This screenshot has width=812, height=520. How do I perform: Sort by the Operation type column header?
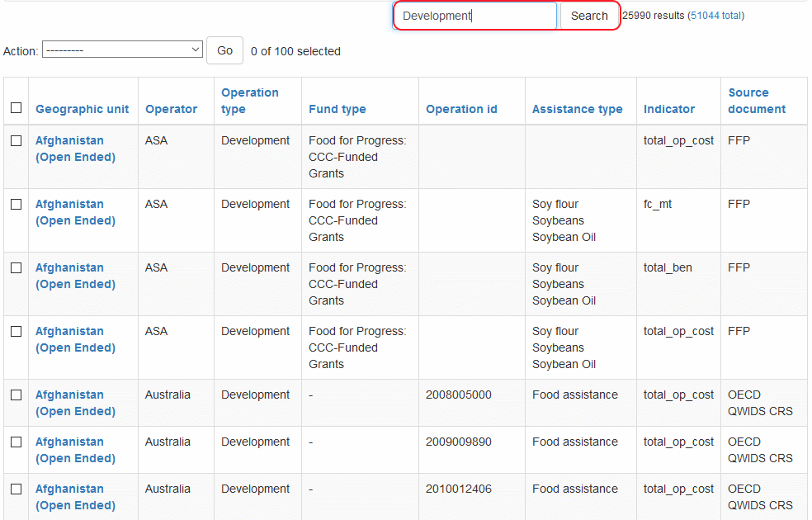250,101
